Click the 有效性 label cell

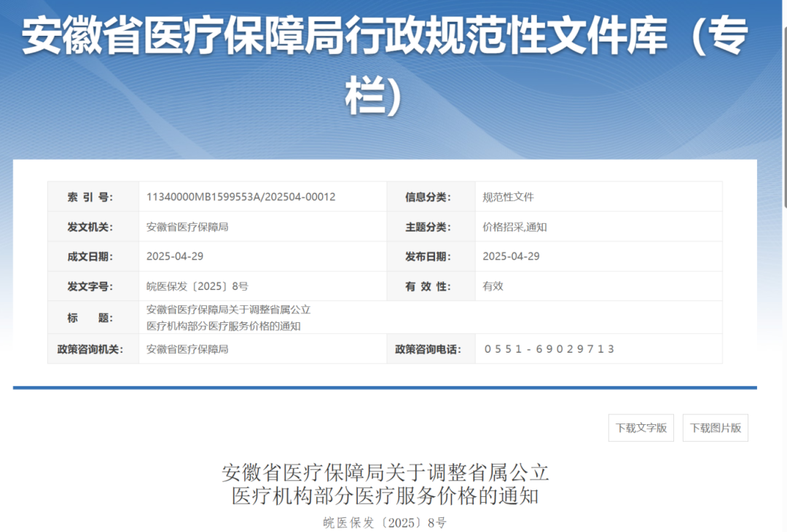(x=431, y=286)
